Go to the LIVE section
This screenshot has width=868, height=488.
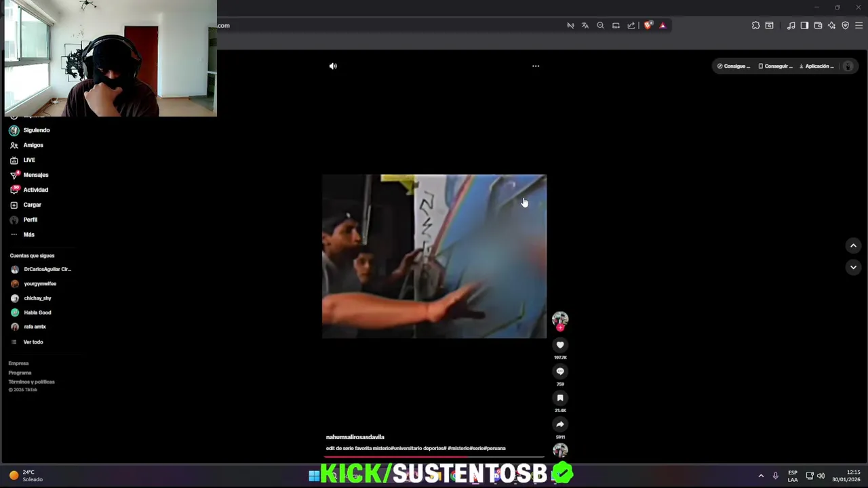point(22,160)
